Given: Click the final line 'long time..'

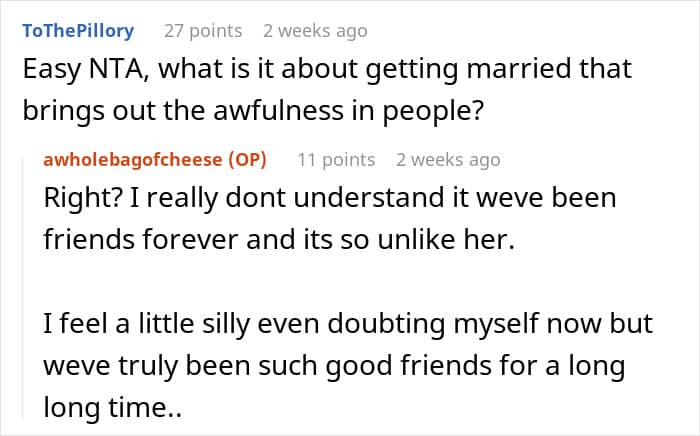Looking at the screenshot, I should pyautogui.click(x=112, y=407).
